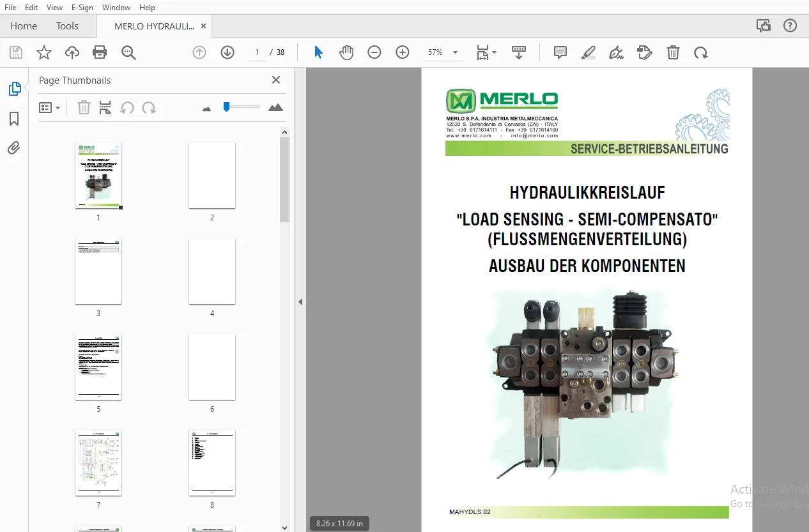This screenshot has height=532, width=809.
Task: Click the thumbnails panel scroll down arrow
Action: tap(285, 527)
